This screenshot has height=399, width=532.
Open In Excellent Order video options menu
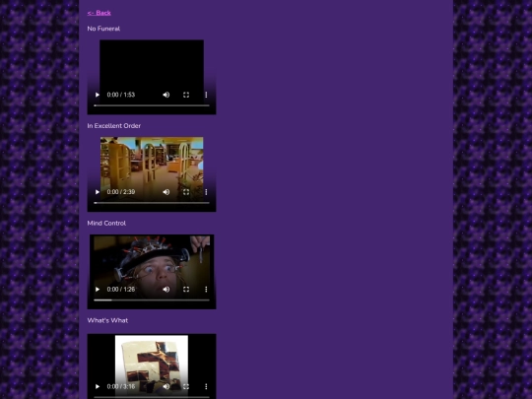coord(206,192)
